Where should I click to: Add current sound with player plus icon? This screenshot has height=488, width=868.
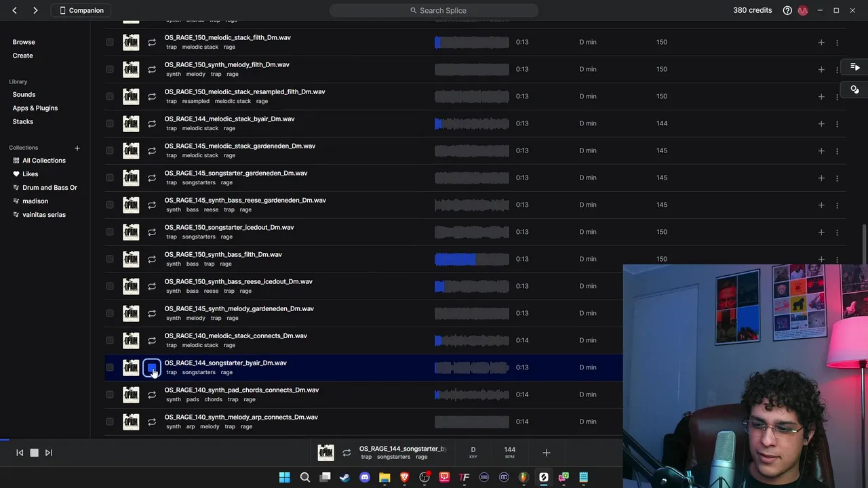pos(547,453)
